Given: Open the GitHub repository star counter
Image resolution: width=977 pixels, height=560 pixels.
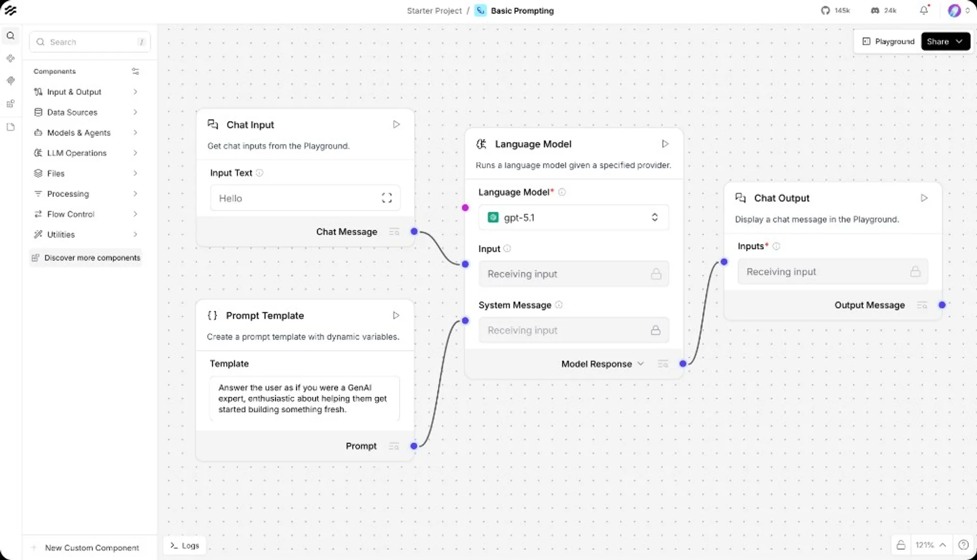Looking at the screenshot, I should (x=836, y=10).
